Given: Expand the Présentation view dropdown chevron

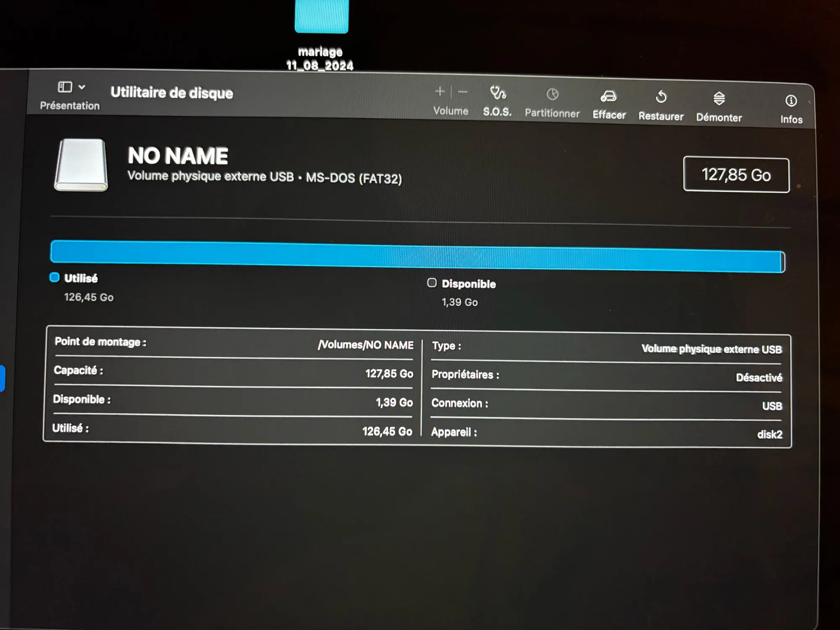Looking at the screenshot, I should click(82, 87).
